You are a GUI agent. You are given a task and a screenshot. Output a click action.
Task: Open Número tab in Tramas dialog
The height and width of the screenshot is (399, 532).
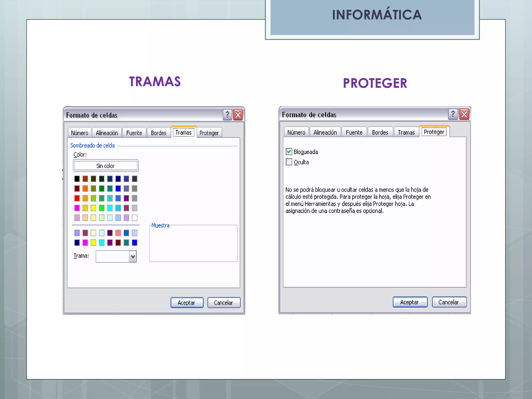(79, 133)
